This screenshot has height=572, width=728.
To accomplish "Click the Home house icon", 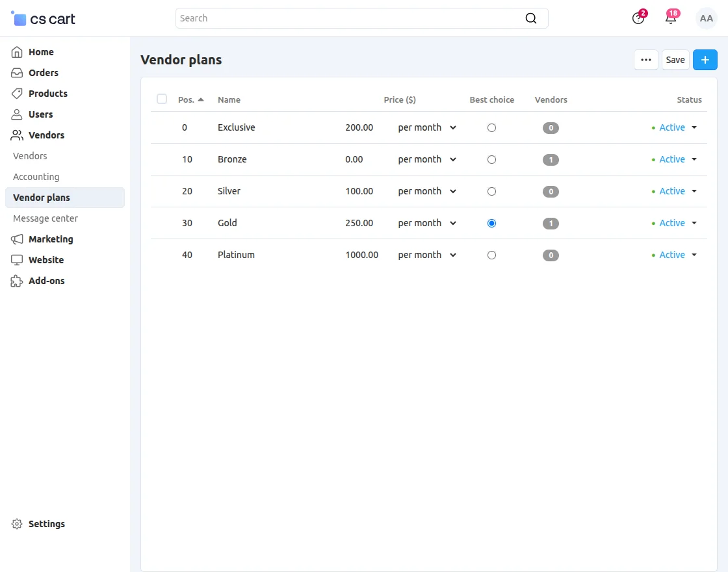I will (x=17, y=52).
